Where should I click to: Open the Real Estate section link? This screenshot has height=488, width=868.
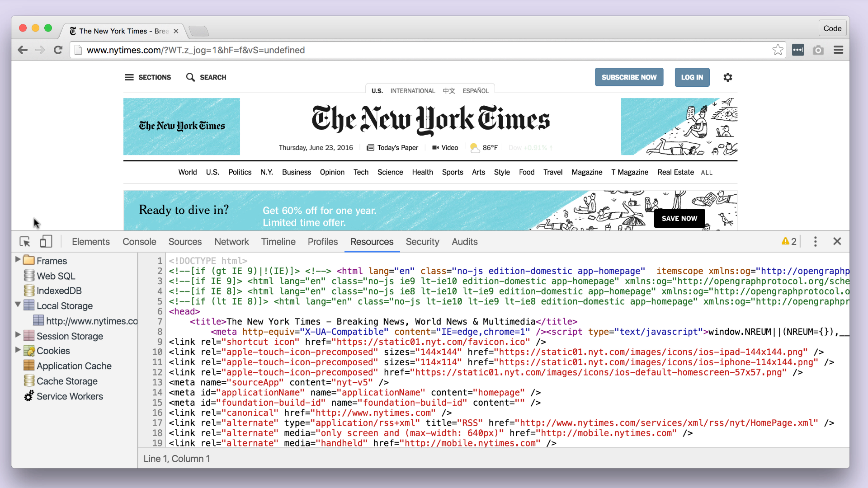pos(675,172)
